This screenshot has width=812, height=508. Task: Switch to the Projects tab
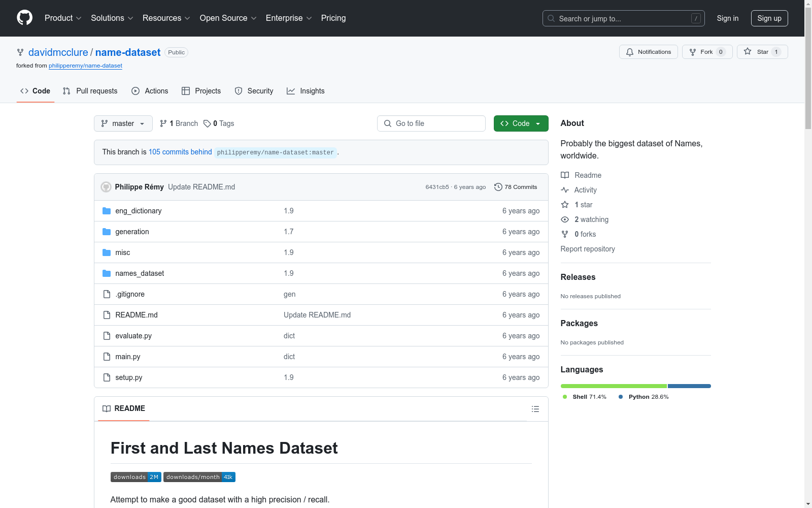coord(201,91)
